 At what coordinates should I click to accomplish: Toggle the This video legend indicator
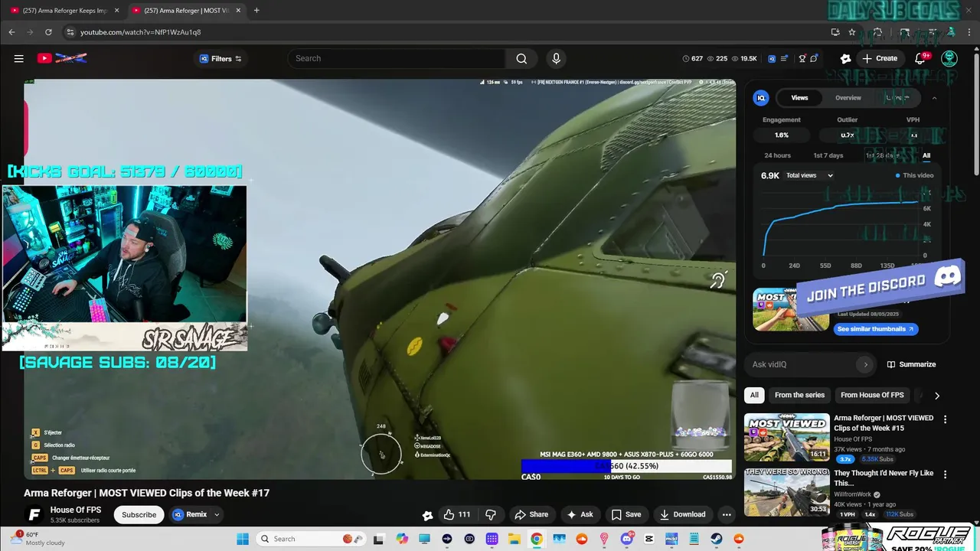(915, 175)
